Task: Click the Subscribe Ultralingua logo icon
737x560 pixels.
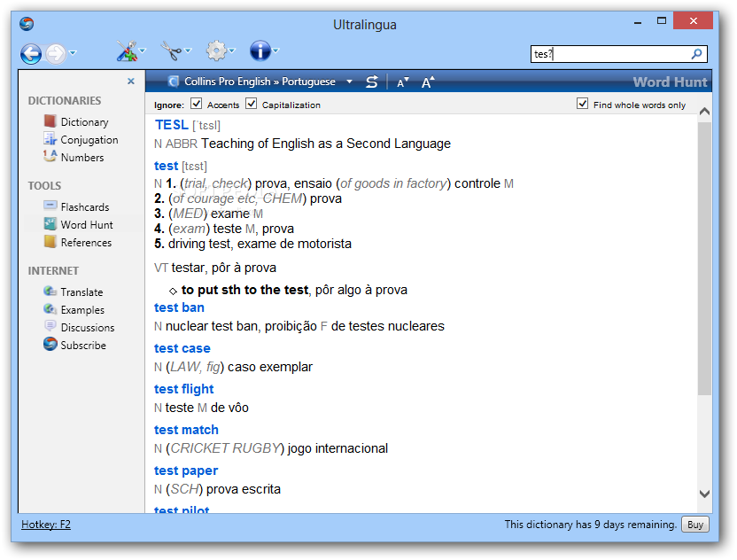Action: tap(50, 344)
